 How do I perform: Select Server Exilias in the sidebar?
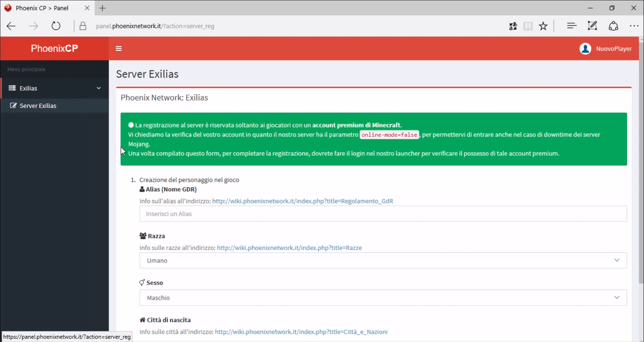point(38,106)
